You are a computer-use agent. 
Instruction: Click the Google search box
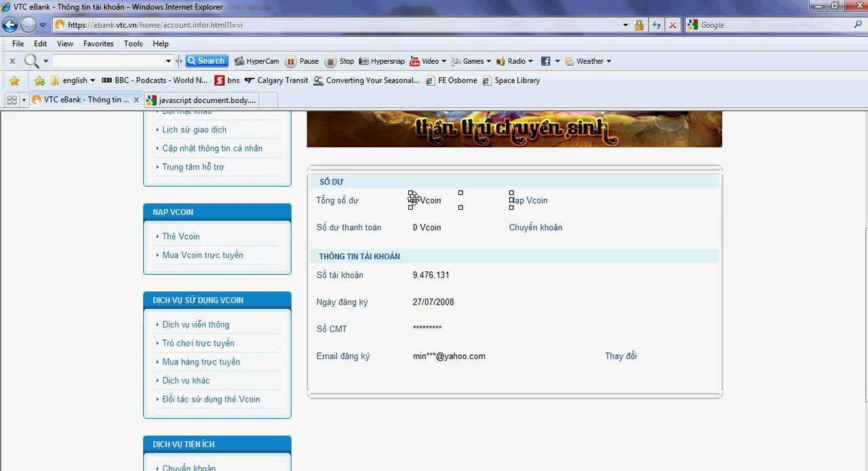(x=773, y=25)
